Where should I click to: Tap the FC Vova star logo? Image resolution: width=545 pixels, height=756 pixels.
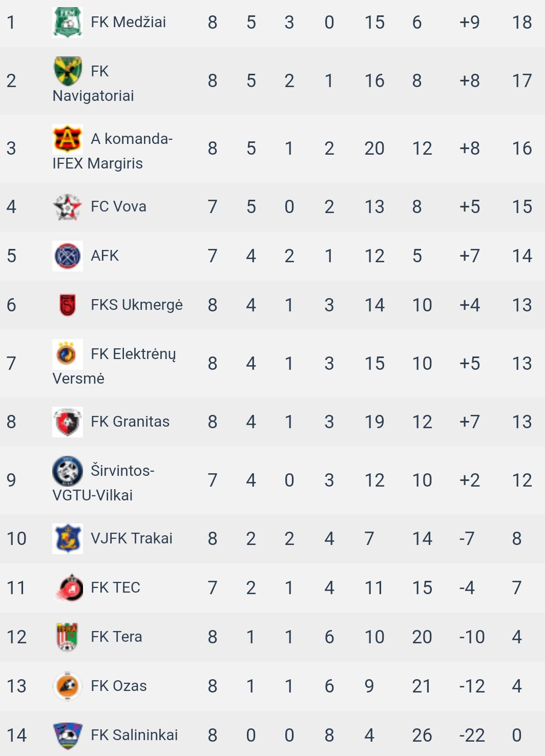point(68,206)
